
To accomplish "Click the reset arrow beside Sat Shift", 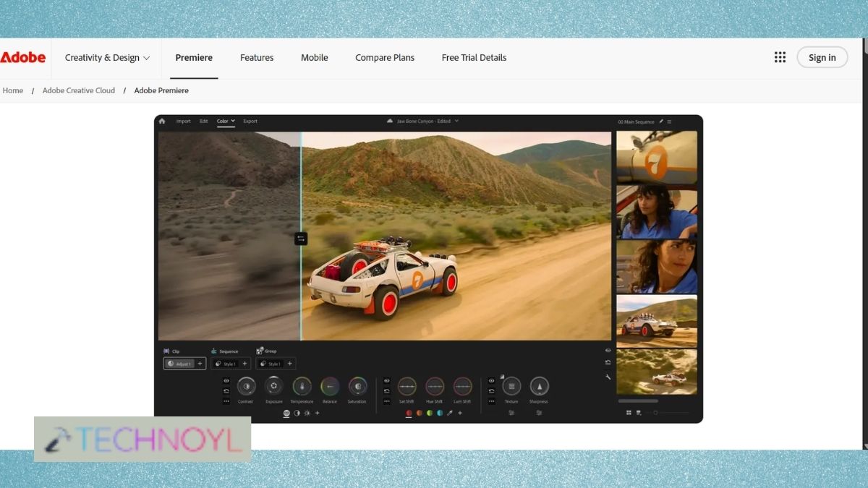I will pos(387,390).
